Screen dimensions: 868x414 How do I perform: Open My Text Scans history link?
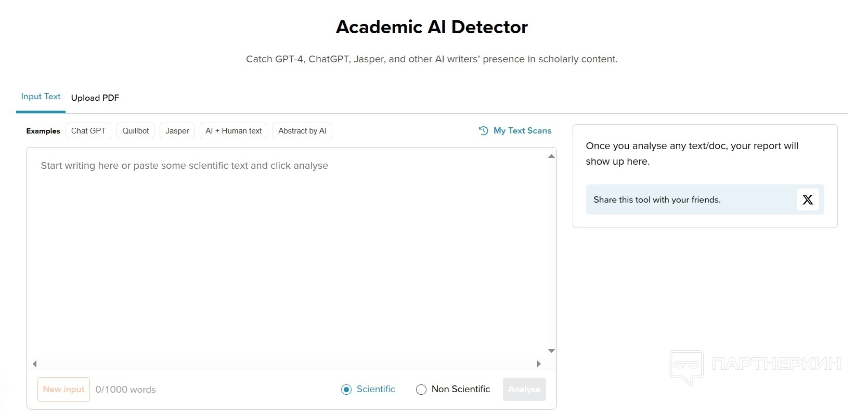(522, 131)
